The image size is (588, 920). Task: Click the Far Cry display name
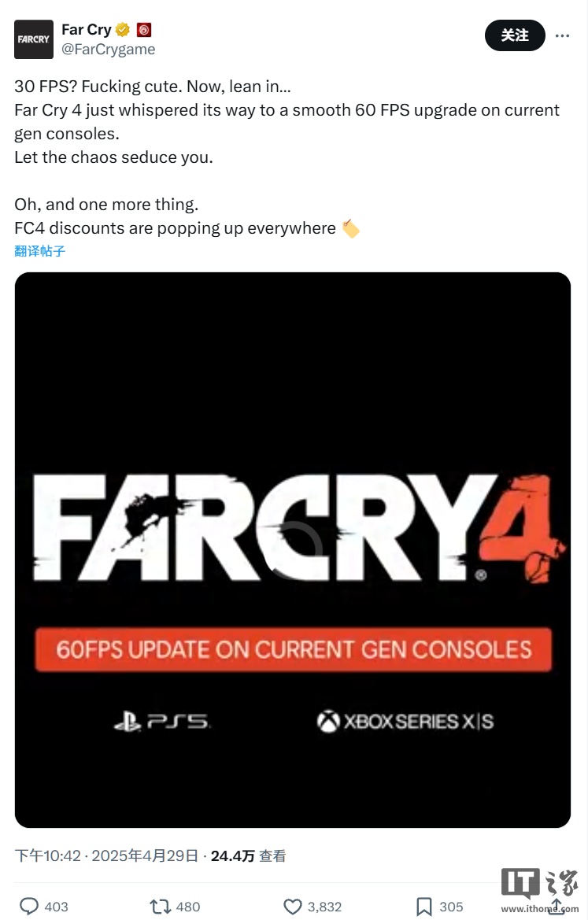point(87,29)
